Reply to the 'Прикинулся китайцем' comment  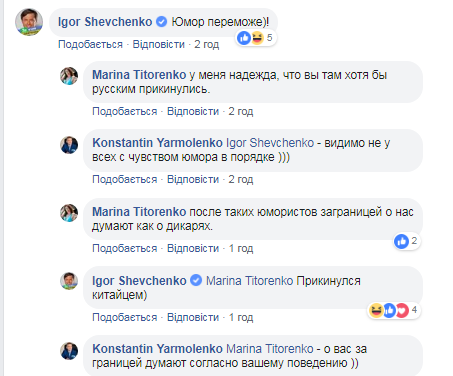click(193, 317)
